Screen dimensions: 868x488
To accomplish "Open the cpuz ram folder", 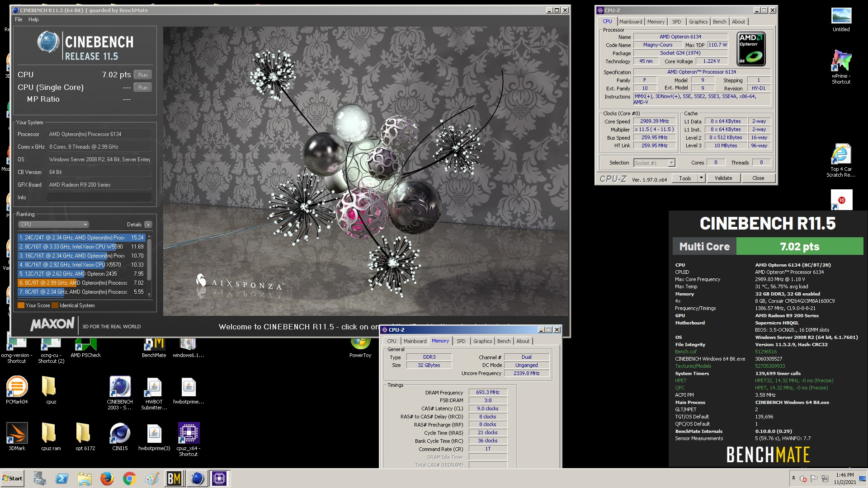I will click(x=51, y=436).
